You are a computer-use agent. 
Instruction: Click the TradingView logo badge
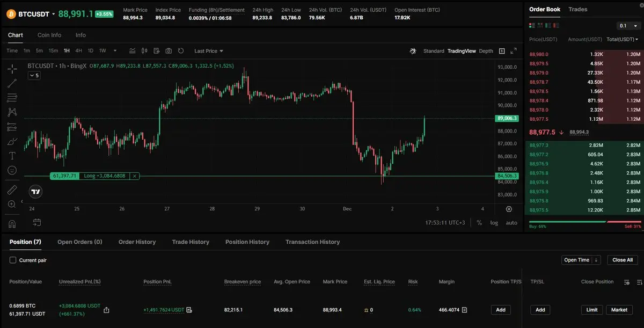[35, 191]
